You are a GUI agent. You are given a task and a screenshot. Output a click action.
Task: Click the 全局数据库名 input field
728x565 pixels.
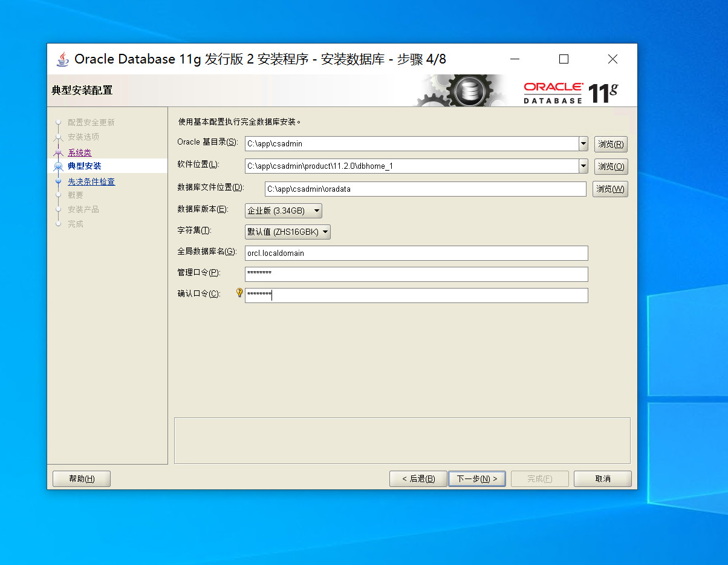point(416,253)
